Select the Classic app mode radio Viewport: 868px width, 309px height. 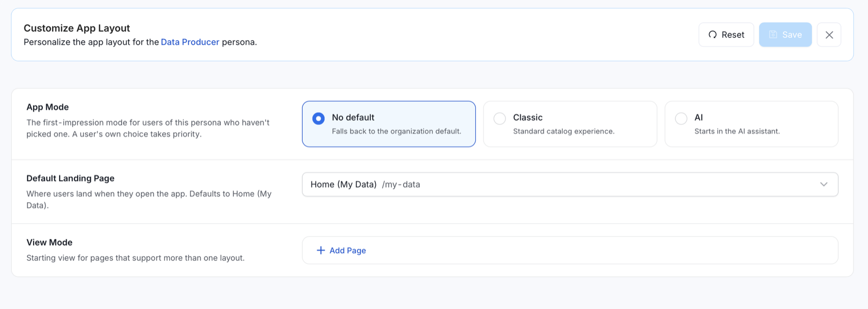coord(500,118)
